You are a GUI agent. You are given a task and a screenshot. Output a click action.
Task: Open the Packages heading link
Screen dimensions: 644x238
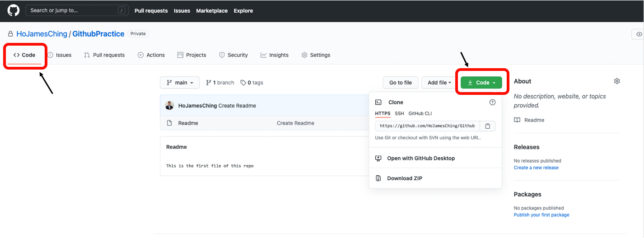(x=527, y=195)
